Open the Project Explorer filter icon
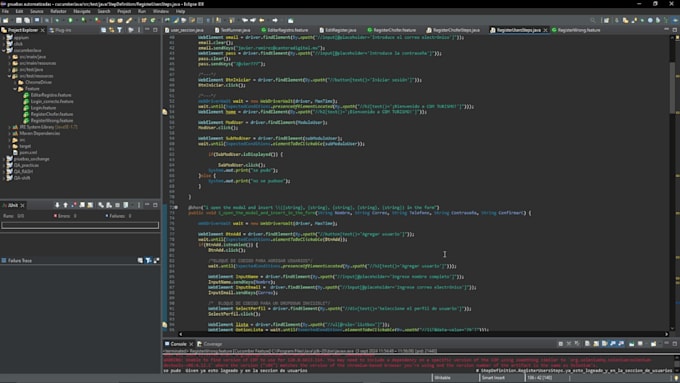 pos(119,30)
